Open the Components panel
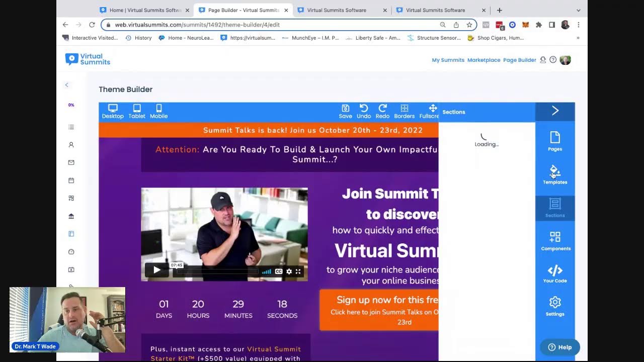 tap(555, 241)
